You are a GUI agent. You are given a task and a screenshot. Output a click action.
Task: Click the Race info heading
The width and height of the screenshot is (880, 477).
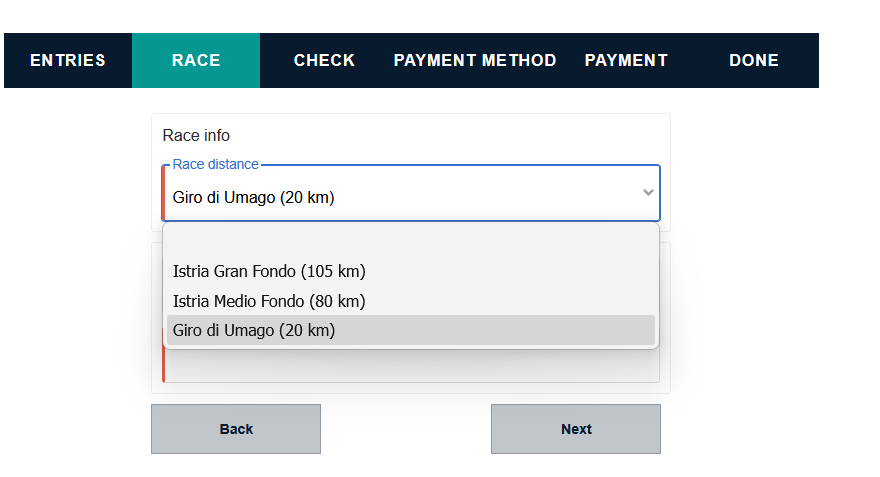coord(196,135)
